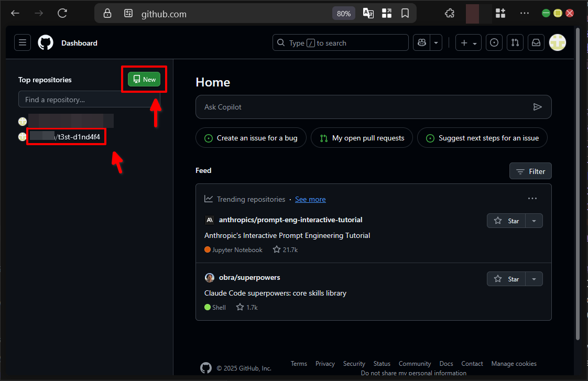588x381 pixels.
Task: Open the ellipsis menu on Trending repositories
Action: pos(532,198)
